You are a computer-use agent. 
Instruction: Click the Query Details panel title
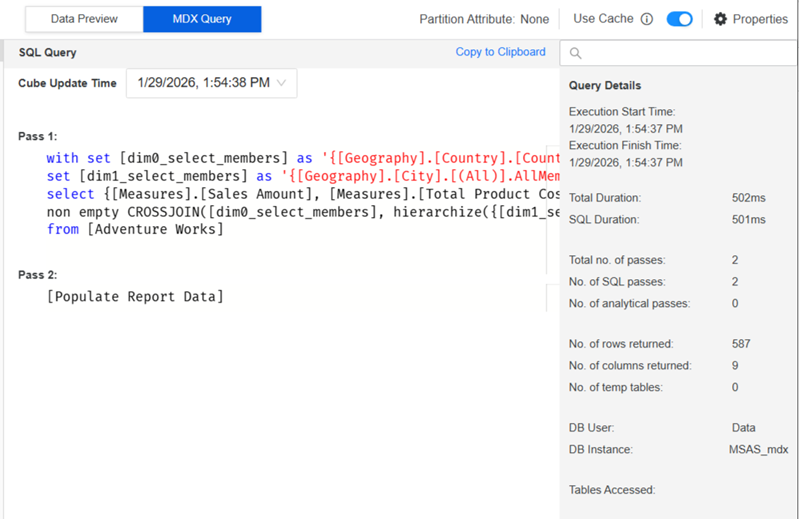click(x=605, y=86)
